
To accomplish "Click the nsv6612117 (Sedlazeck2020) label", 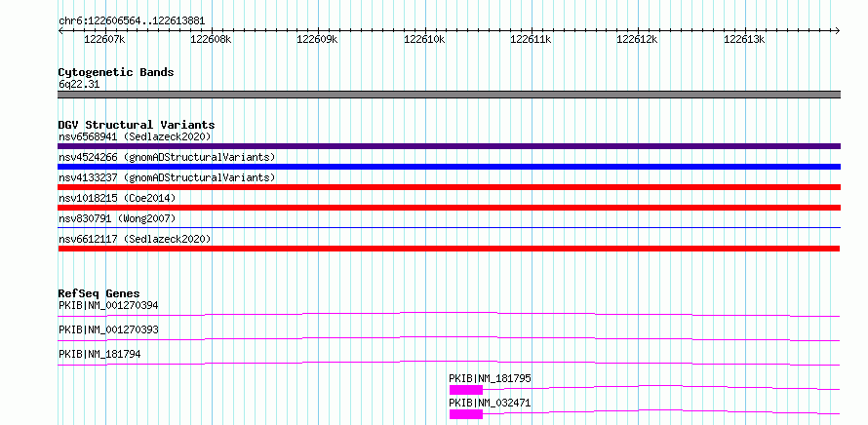I will point(135,239).
